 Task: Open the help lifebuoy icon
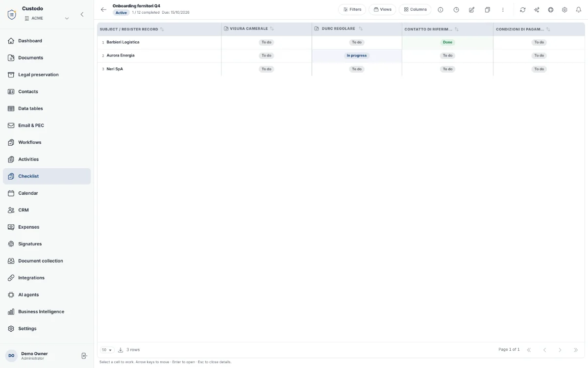tap(551, 10)
